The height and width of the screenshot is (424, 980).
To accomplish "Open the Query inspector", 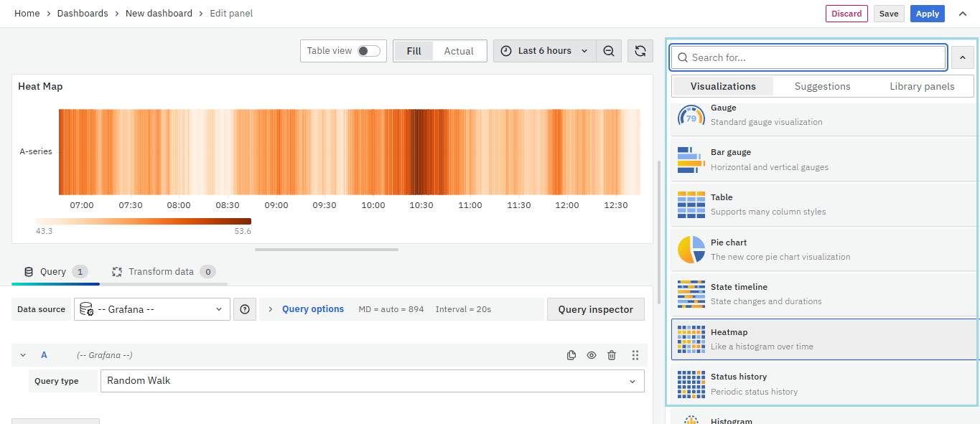I will coord(595,309).
